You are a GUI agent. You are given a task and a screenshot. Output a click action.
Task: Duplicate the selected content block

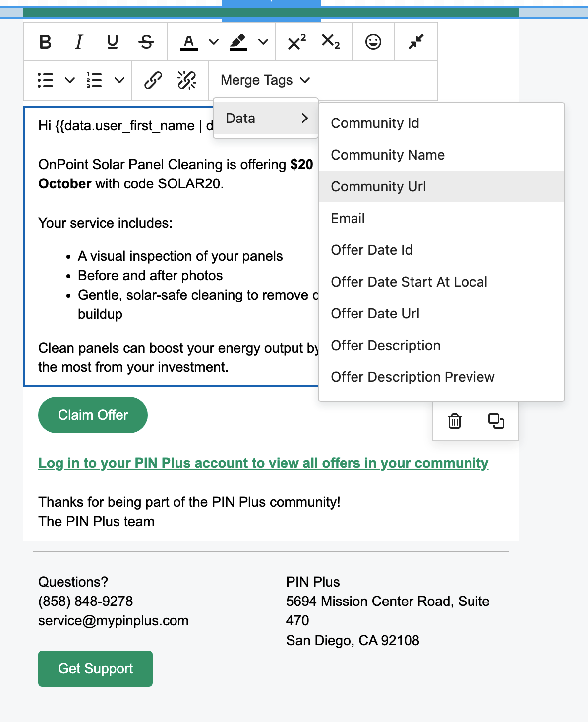(x=496, y=421)
